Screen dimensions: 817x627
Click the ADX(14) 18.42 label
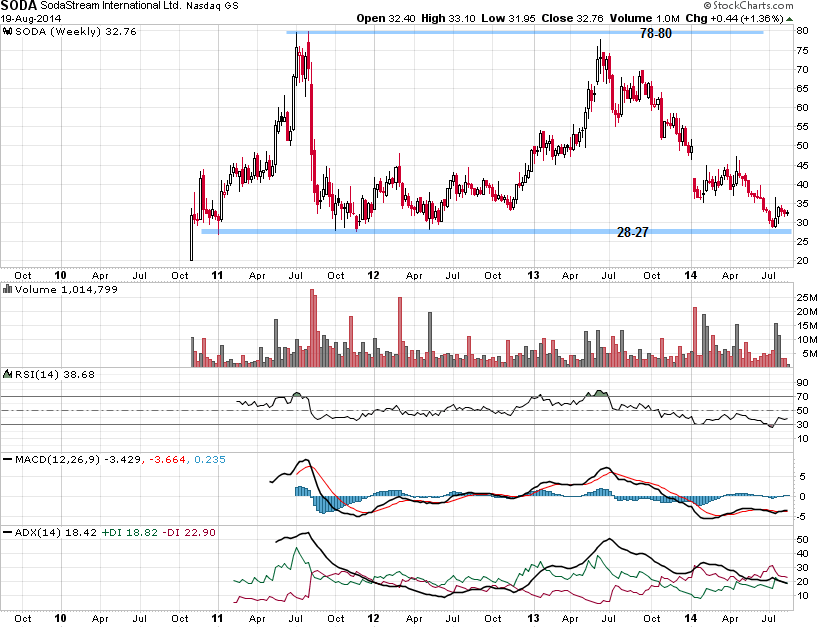click(56, 533)
